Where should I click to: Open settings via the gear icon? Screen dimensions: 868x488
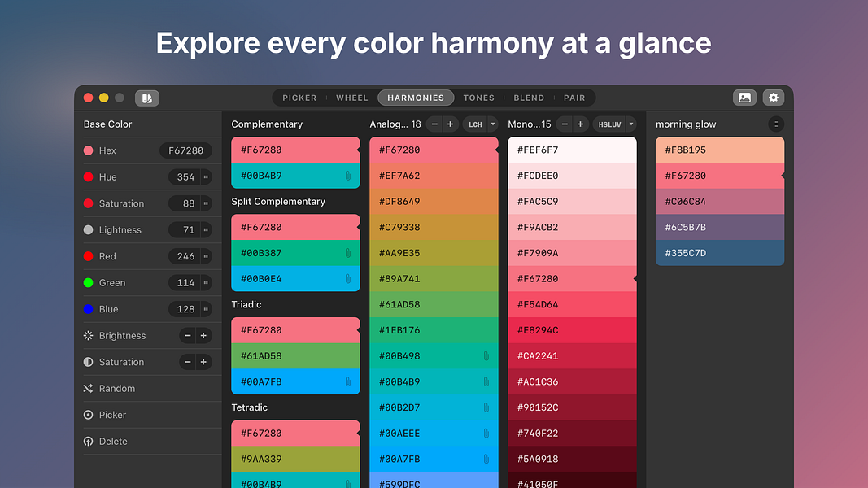(x=774, y=98)
